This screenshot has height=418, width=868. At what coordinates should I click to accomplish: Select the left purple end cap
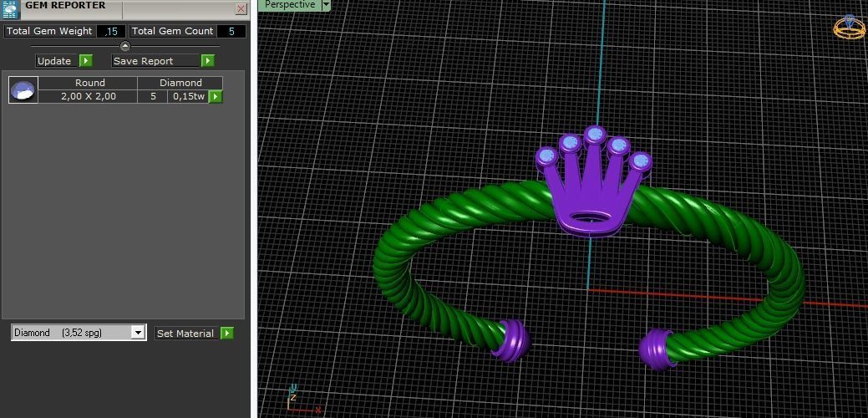(511, 340)
